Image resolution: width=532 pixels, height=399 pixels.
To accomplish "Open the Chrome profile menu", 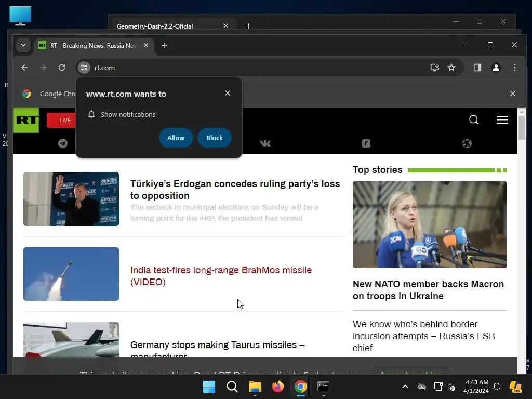I will [496, 68].
